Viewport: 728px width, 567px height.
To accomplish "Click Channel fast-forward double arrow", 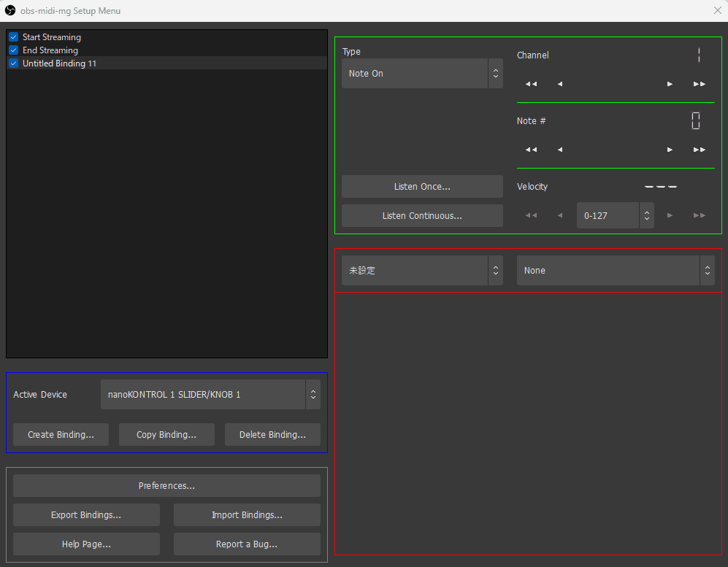I will click(699, 84).
